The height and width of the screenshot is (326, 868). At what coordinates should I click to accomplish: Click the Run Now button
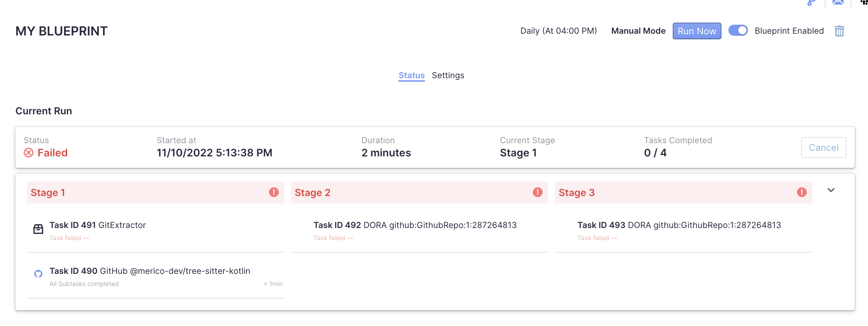(697, 31)
